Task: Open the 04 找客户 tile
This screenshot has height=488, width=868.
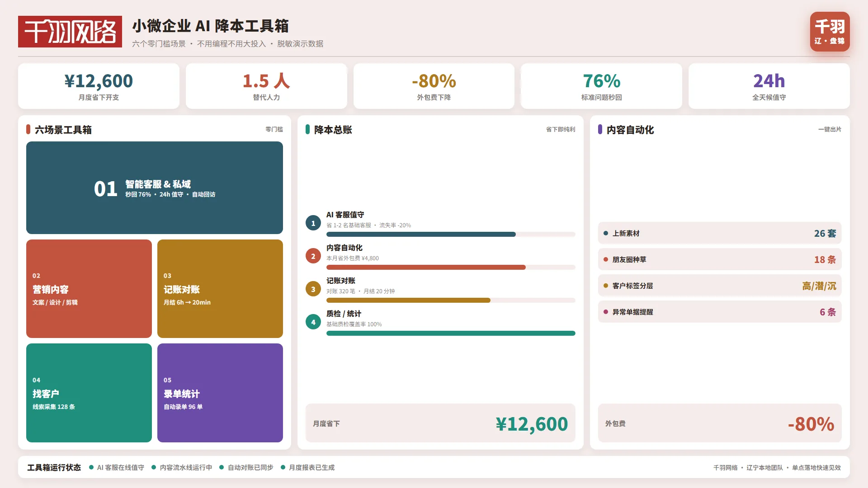Action: tap(89, 393)
